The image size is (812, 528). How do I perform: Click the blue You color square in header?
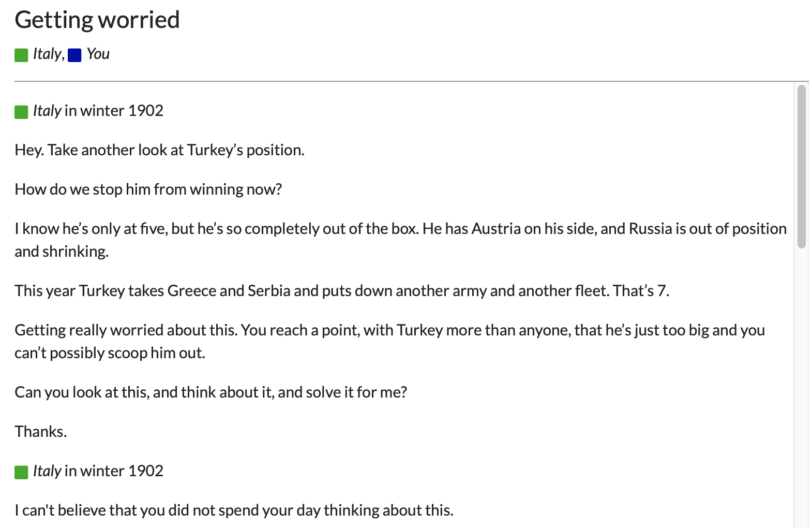coord(74,55)
